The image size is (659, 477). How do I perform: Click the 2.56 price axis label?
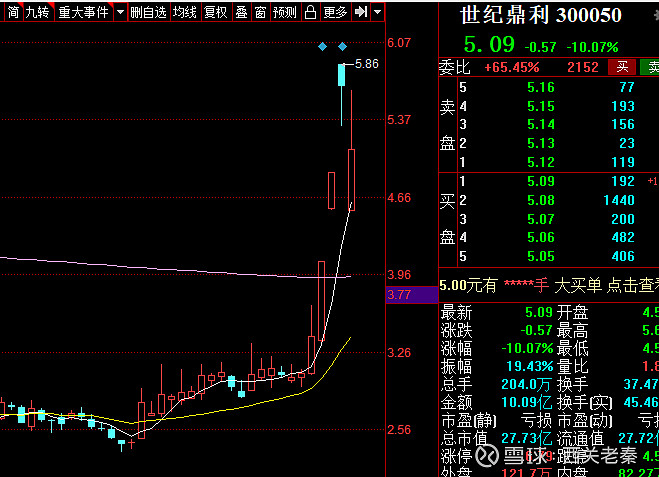click(399, 430)
